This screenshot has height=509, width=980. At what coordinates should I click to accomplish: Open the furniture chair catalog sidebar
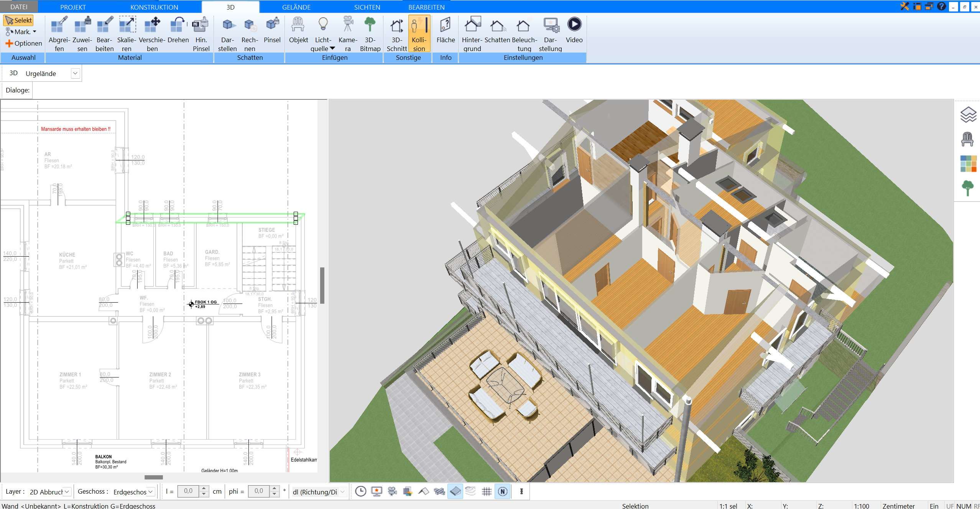tap(967, 139)
